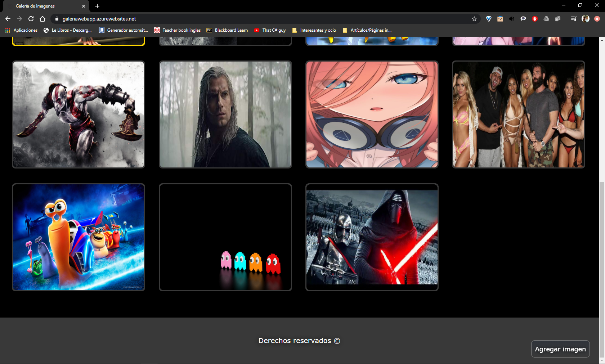Open the Witcher Geralt image
The height and width of the screenshot is (364, 605).
pos(225,114)
